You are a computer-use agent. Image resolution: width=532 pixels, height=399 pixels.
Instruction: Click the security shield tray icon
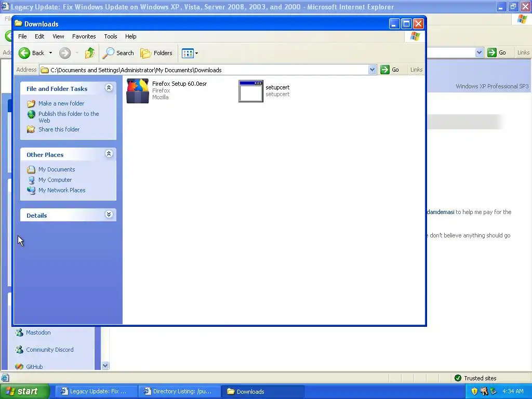(x=474, y=392)
